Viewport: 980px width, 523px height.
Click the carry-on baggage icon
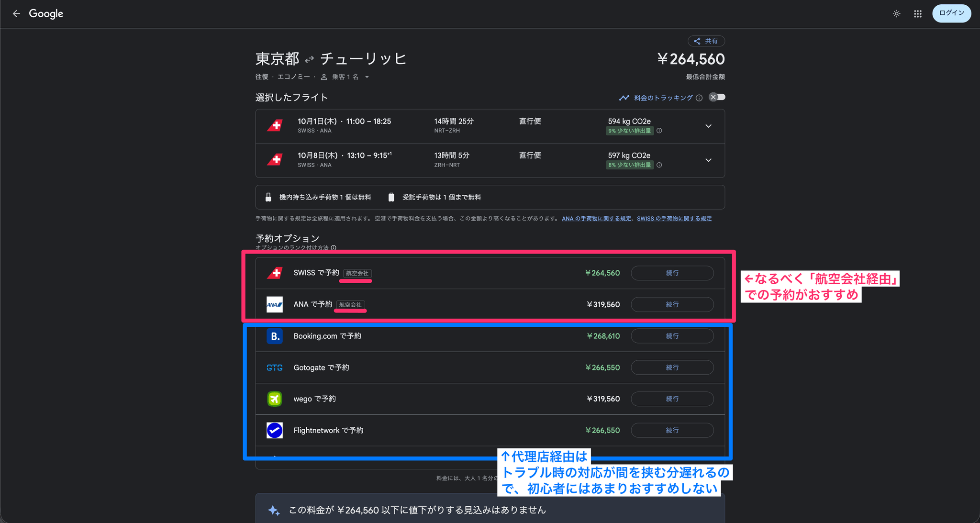click(x=268, y=197)
